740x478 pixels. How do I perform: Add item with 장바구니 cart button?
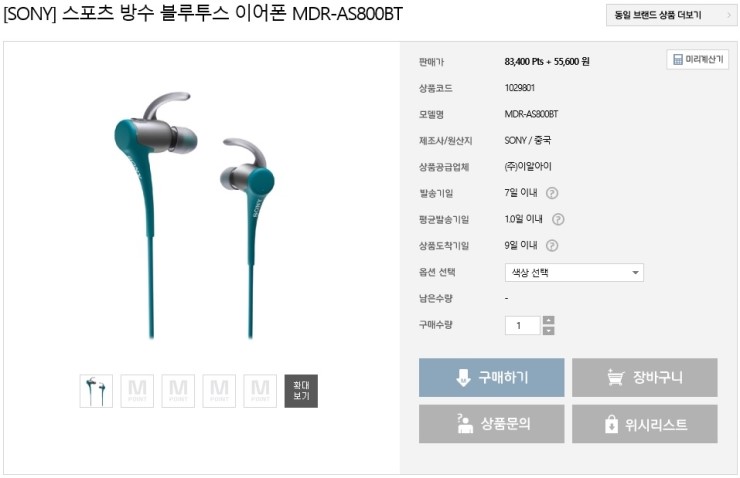pos(645,377)
